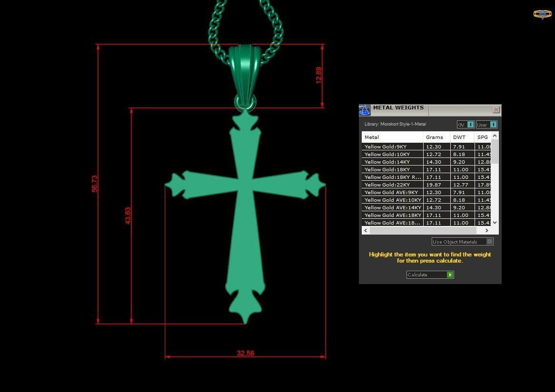Select the Yellow Gold AVE:14KY row

tap(426, 207)
